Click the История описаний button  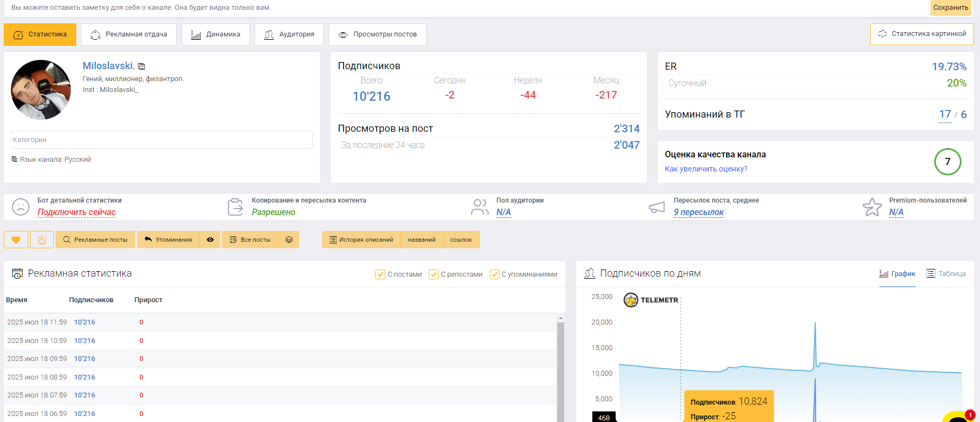click(361, 240)
